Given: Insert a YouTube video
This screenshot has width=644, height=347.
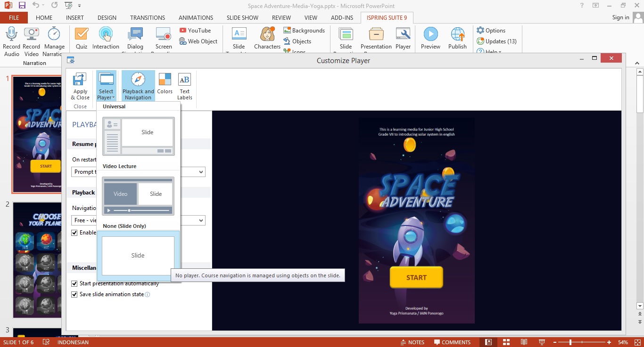Looking at the screenshot, I should (195, 30).
